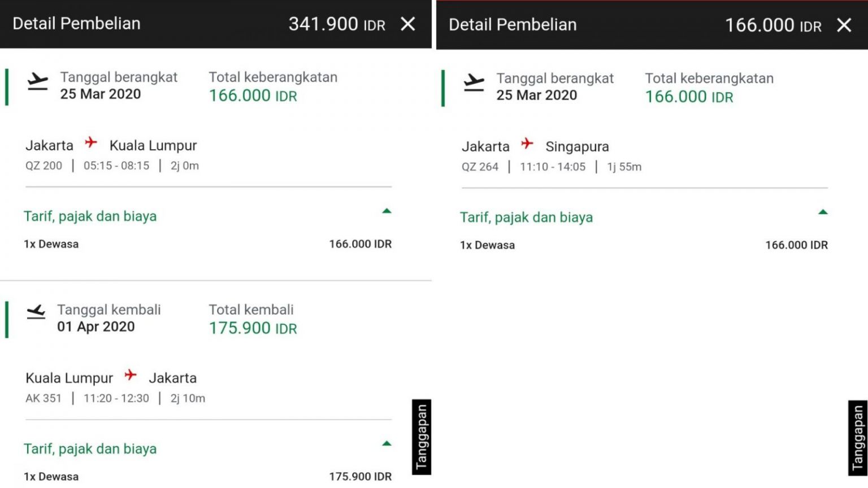Image resolution: width=868 pixels, height=488 pixels.
Task: Collapse the fare breakdown in the Singapura panel
Action: point(823,212)
